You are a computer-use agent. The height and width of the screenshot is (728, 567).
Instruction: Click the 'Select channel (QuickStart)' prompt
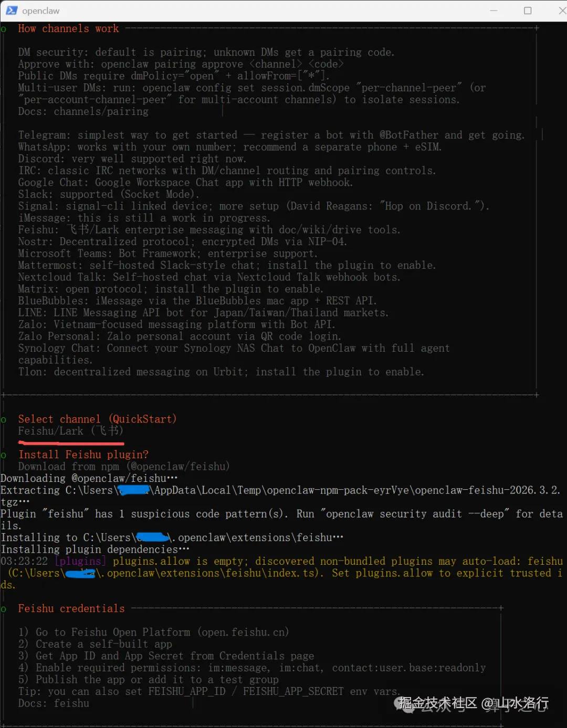(97, 419)
